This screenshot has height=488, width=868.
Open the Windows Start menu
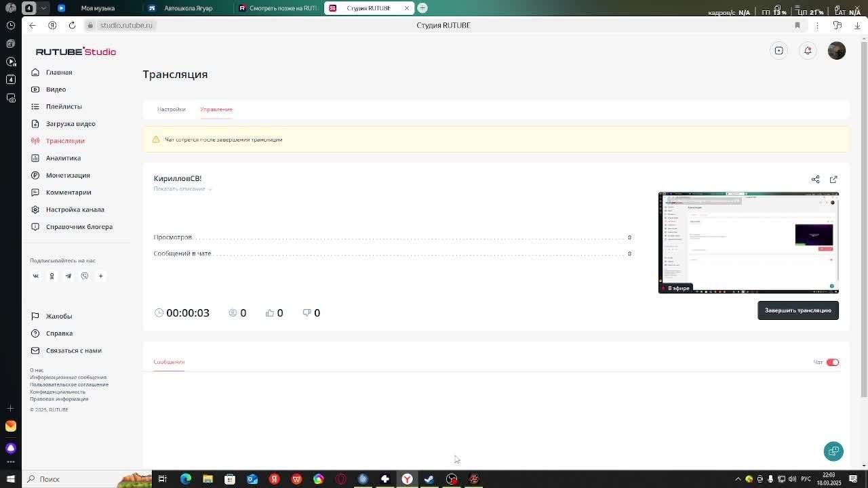click(11, 479)
